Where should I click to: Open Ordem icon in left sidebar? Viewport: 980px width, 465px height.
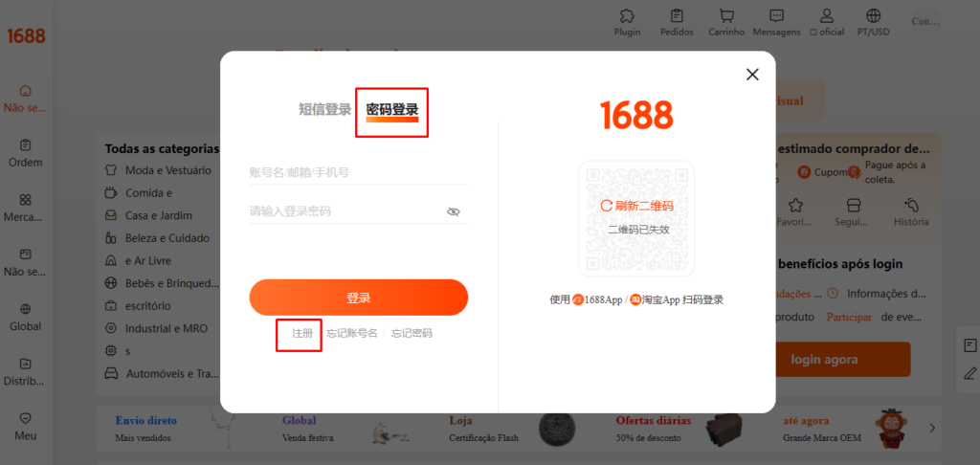26,145
